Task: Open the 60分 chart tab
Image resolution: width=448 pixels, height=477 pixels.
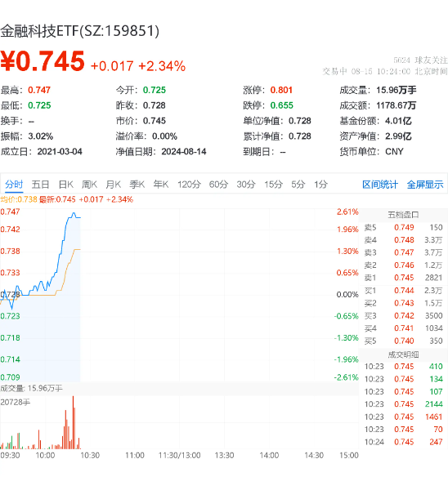Action: tap(218, 185)
